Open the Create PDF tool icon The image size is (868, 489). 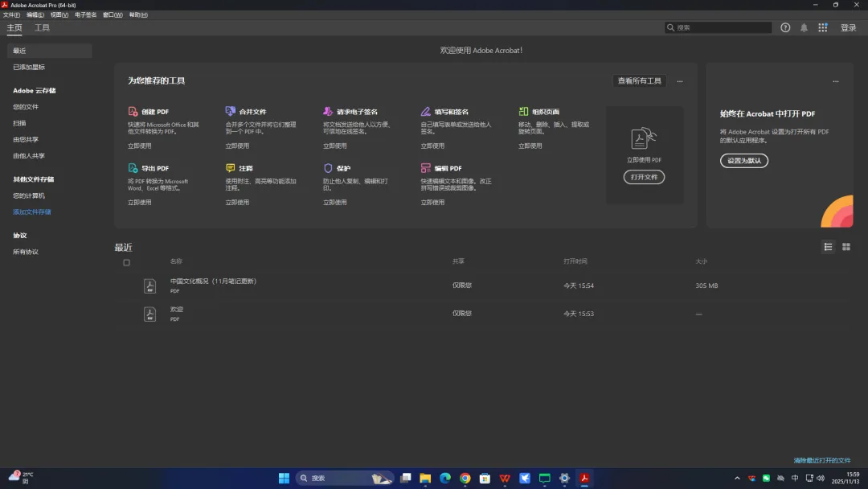[133, 111]
